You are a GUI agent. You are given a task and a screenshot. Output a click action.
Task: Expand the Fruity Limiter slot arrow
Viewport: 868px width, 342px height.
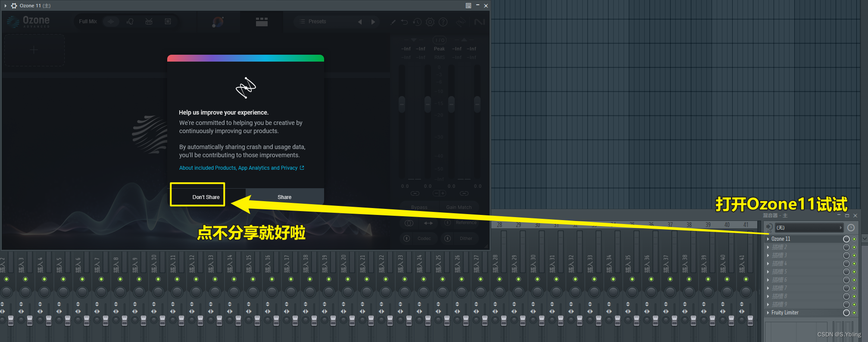pos(768,313)
